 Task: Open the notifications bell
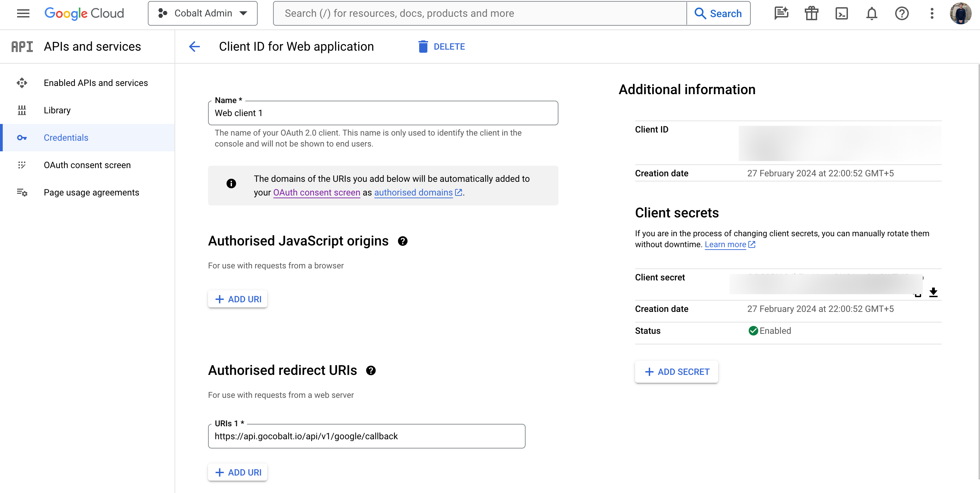871,14
